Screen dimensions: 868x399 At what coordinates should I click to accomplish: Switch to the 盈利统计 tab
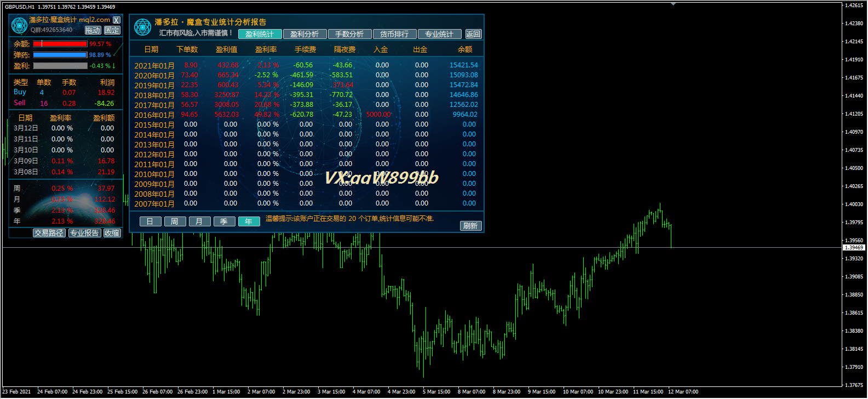[x=260, y=34]
